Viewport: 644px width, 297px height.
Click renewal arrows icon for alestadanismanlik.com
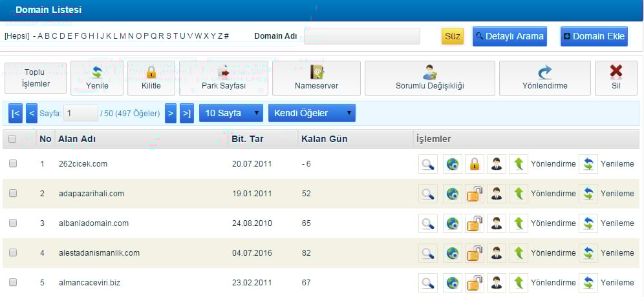coord(588,253)
